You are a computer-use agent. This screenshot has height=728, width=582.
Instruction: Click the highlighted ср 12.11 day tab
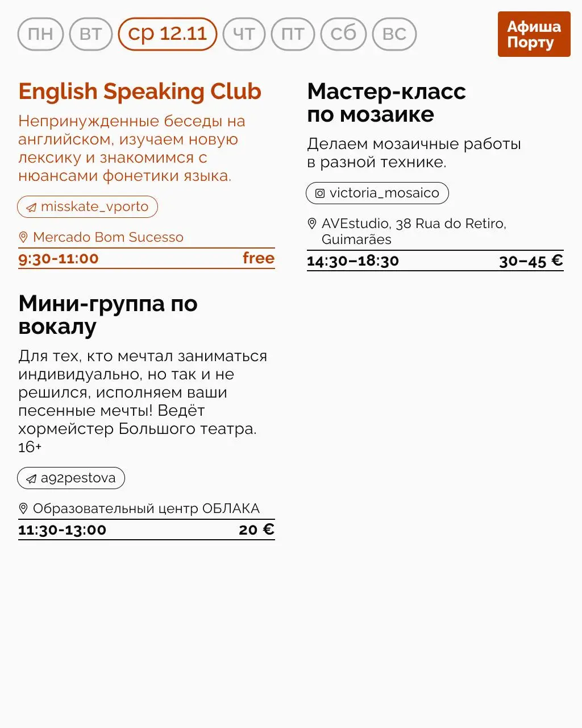(x=167, y=34)
